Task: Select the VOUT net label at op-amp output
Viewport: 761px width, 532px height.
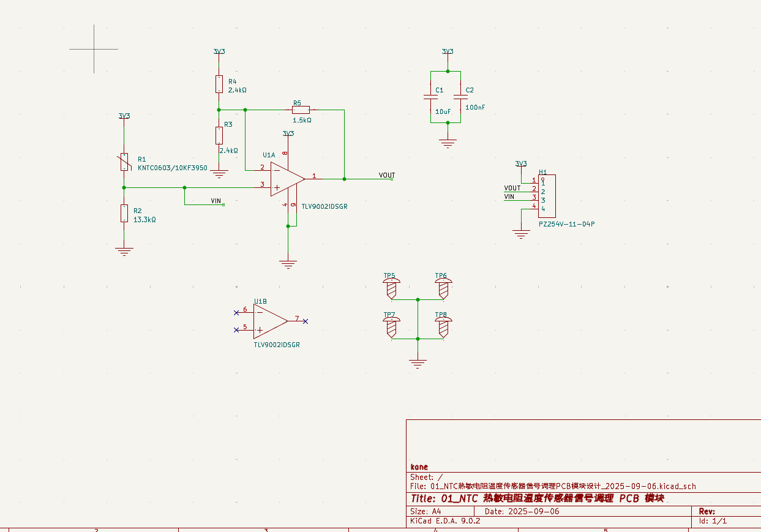Action: (x=386, y=176)
